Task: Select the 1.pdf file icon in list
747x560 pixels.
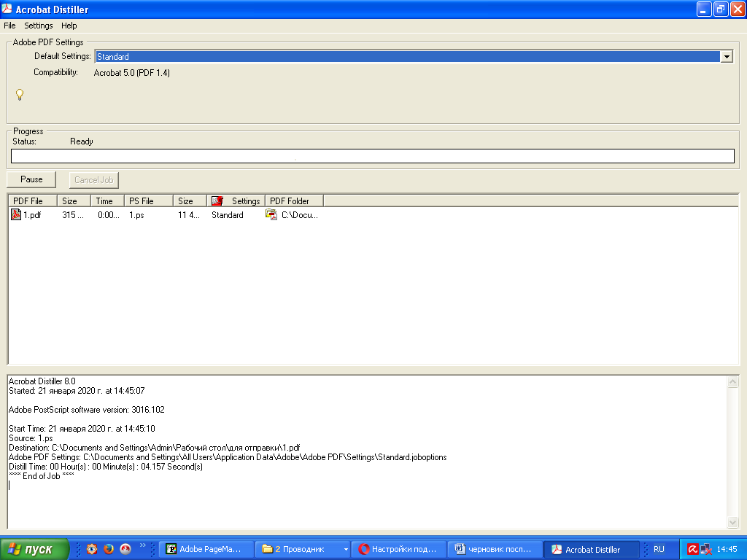Action: [16, 214]
